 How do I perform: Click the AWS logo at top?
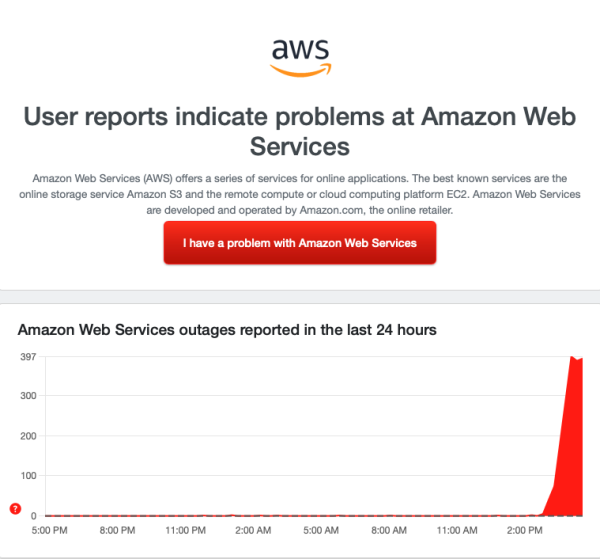pos(299,55)
